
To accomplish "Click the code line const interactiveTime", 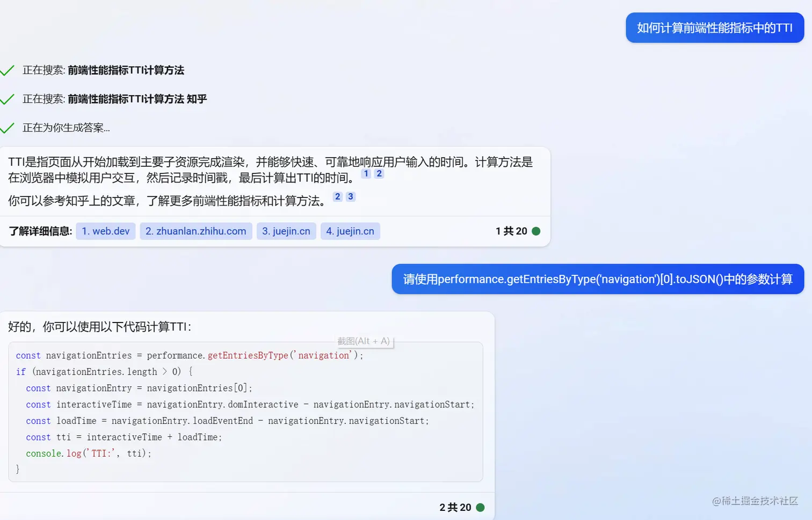I will pyautogui.click(x=250, y=405).
